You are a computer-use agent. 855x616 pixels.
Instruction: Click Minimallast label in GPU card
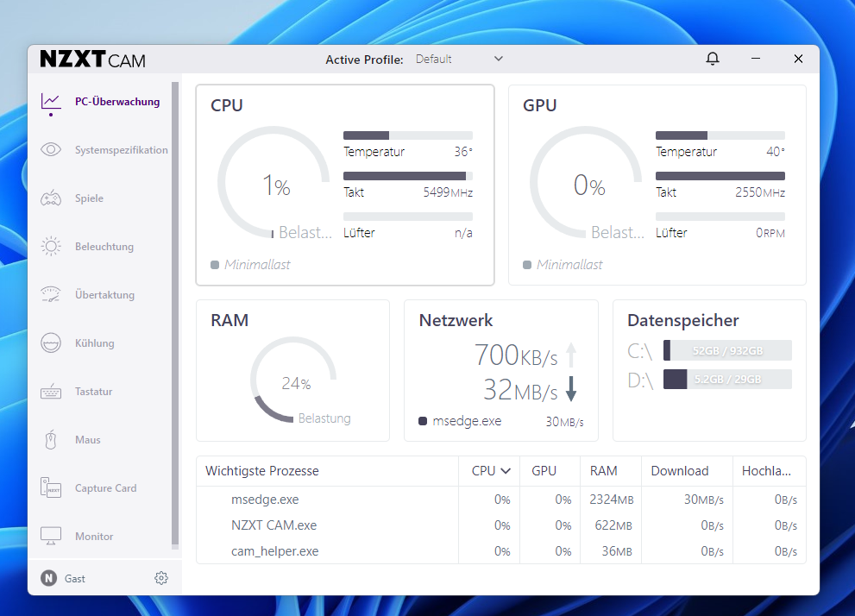(569, 264)
